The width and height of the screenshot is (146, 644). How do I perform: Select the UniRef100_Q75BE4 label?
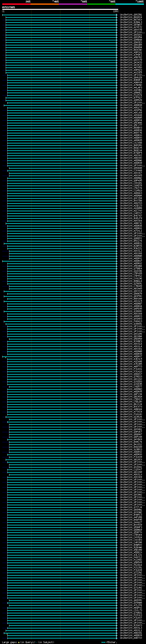pos(131,268)
